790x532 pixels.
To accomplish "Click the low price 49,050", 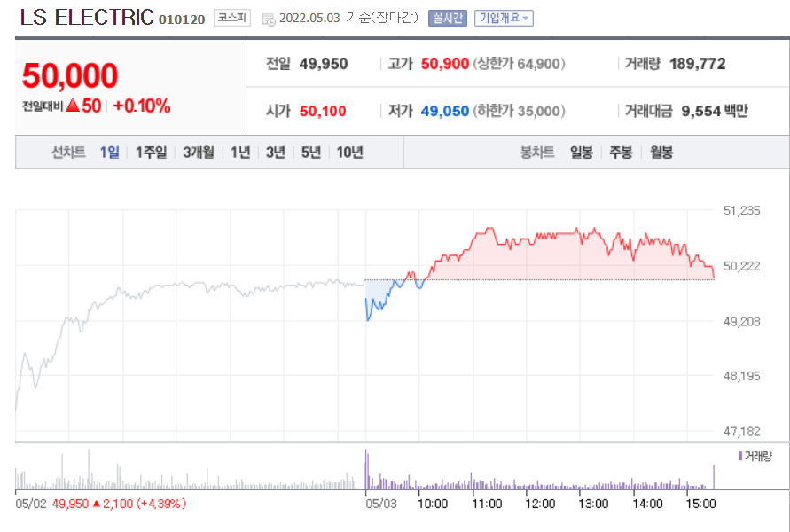I will pos(445,111).
